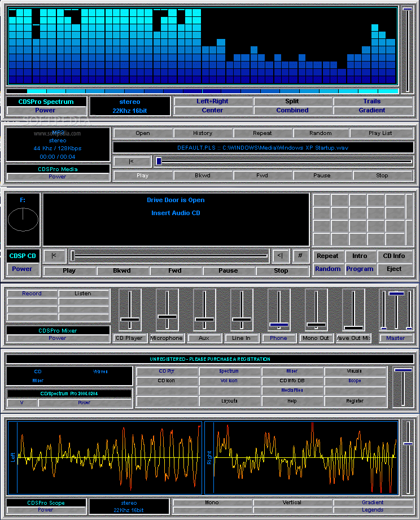Open CD Info in the CD player
The image size is (420, 520).
[394, 256]
